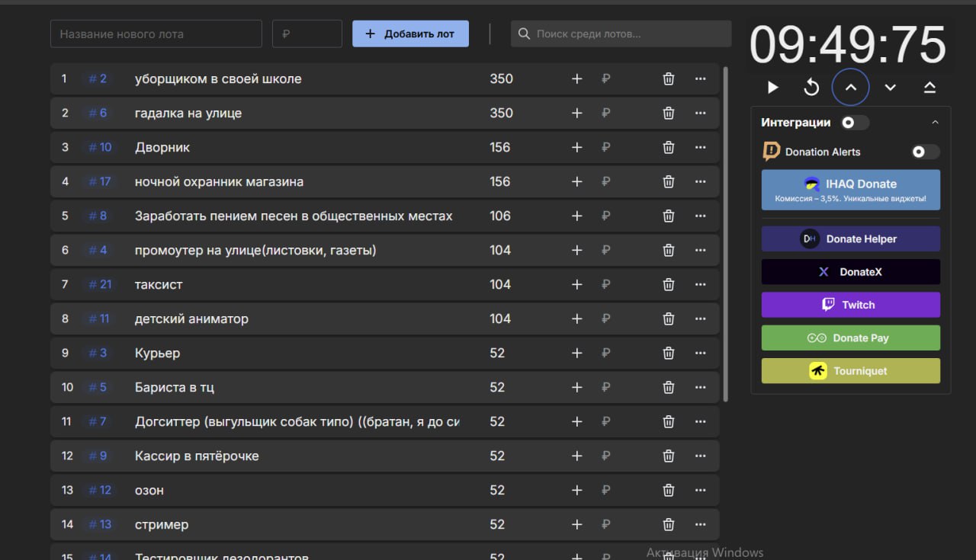The image size is (976, 560).
Task: Delete the Кассир в пятёрочке lot
Action: coord(669,456)
